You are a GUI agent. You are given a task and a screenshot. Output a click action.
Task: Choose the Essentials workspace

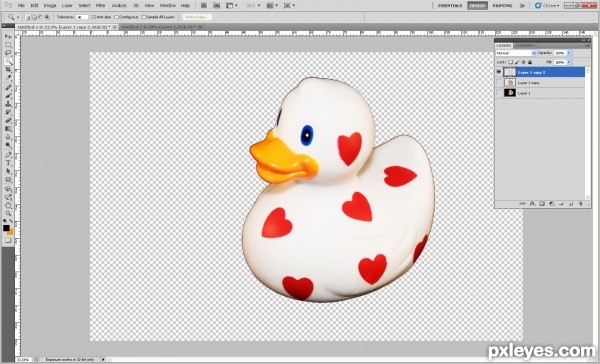pos(450,6)
